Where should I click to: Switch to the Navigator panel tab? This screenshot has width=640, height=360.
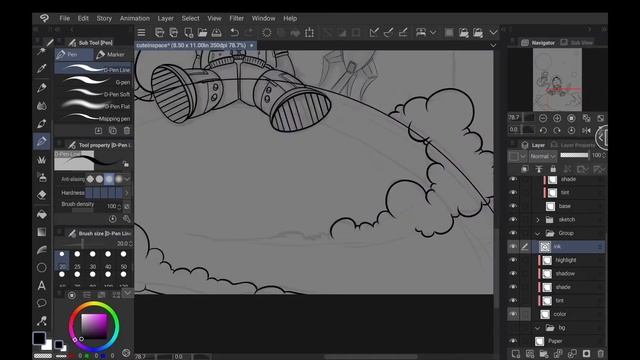[x=538, y=42]
